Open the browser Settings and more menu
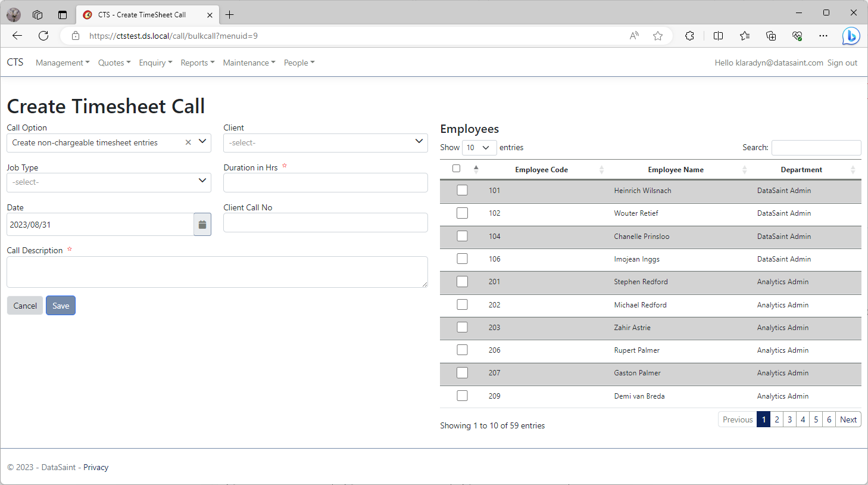This screenshot has height=485, width=868. pyautogui.click(x=823, y=36)
